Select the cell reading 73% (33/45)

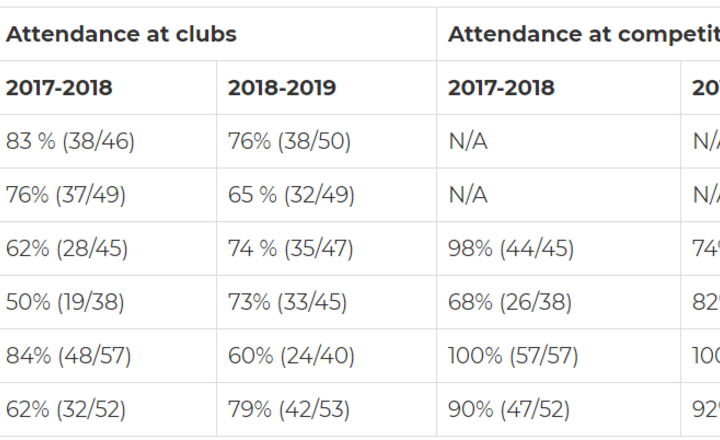tap(289, 302)
